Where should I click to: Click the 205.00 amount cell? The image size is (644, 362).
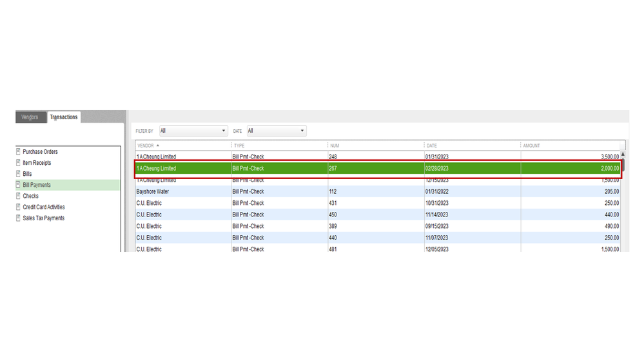(612, 192)
